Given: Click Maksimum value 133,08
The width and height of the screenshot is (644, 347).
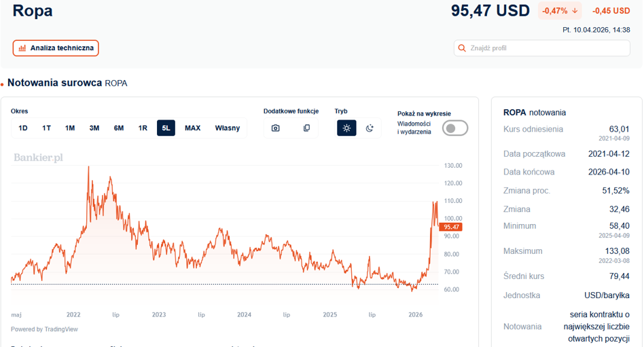Looking at the screenshot, I should coord(618,251).
